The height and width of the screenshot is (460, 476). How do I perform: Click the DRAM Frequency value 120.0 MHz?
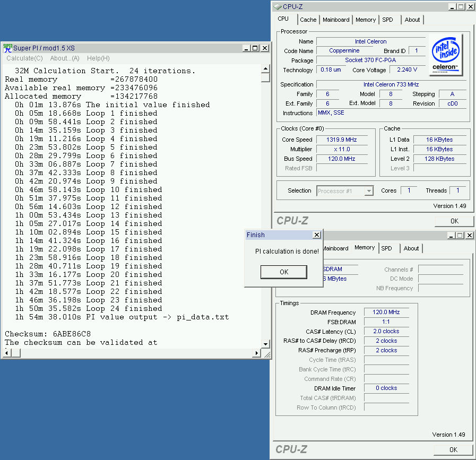click(x=386, y=312)
